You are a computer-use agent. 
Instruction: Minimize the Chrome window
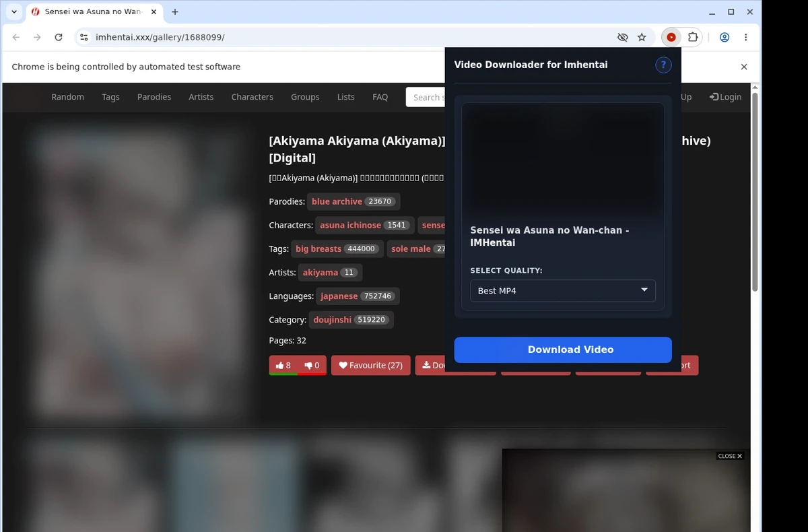[712, 11]
